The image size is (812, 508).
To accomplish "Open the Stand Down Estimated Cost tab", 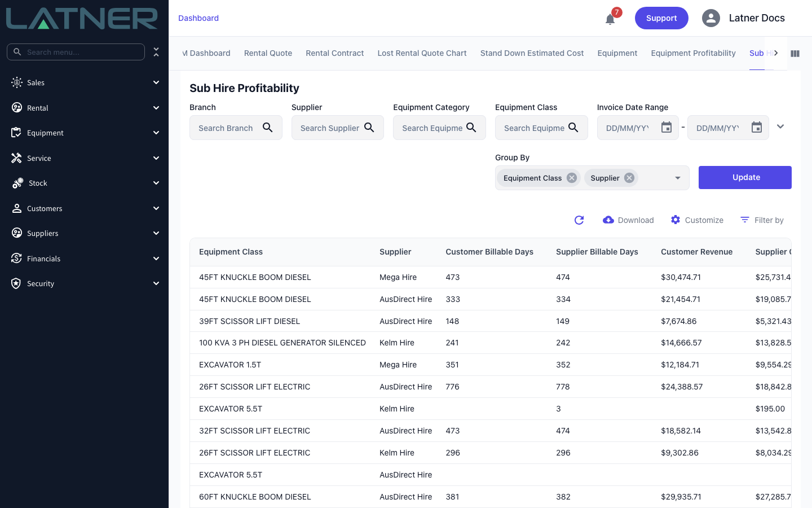I will point(532,53).
